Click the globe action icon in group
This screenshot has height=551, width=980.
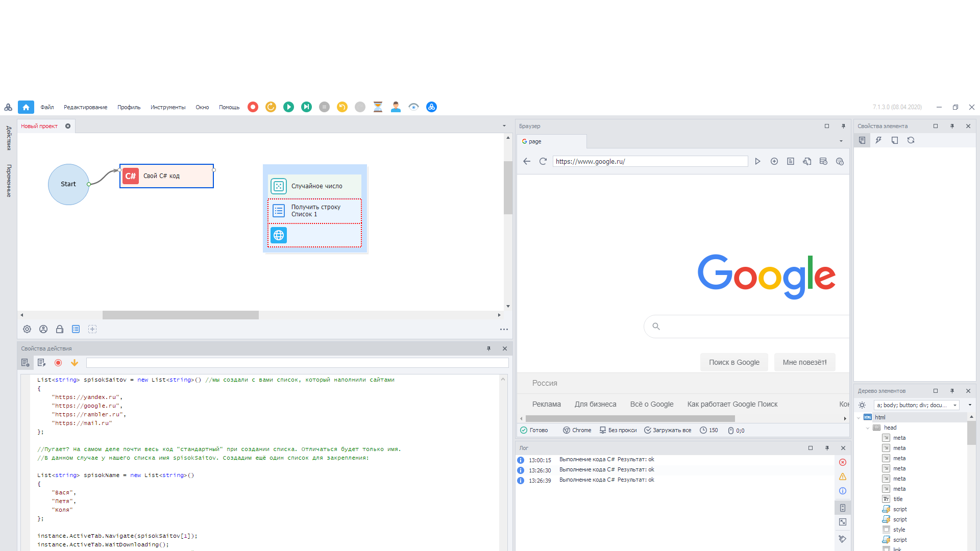click(279, 235)
